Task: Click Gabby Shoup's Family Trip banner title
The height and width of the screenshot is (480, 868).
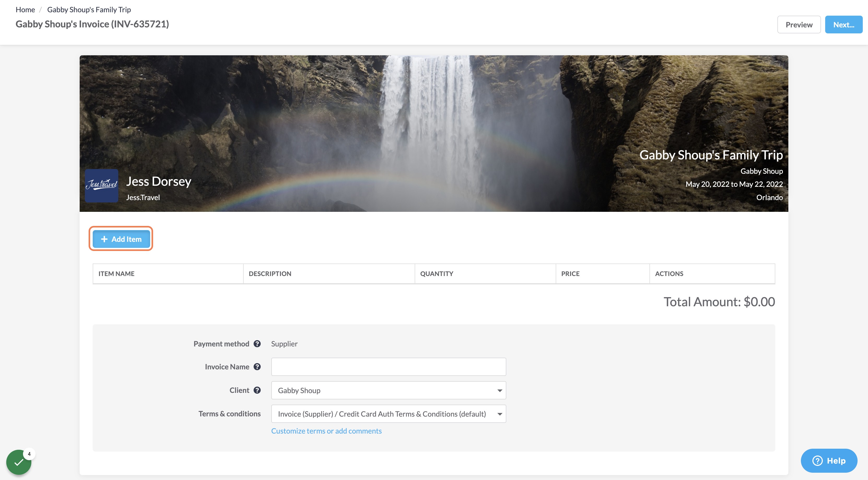Action: pyautogui.click(x=711, y=155)
